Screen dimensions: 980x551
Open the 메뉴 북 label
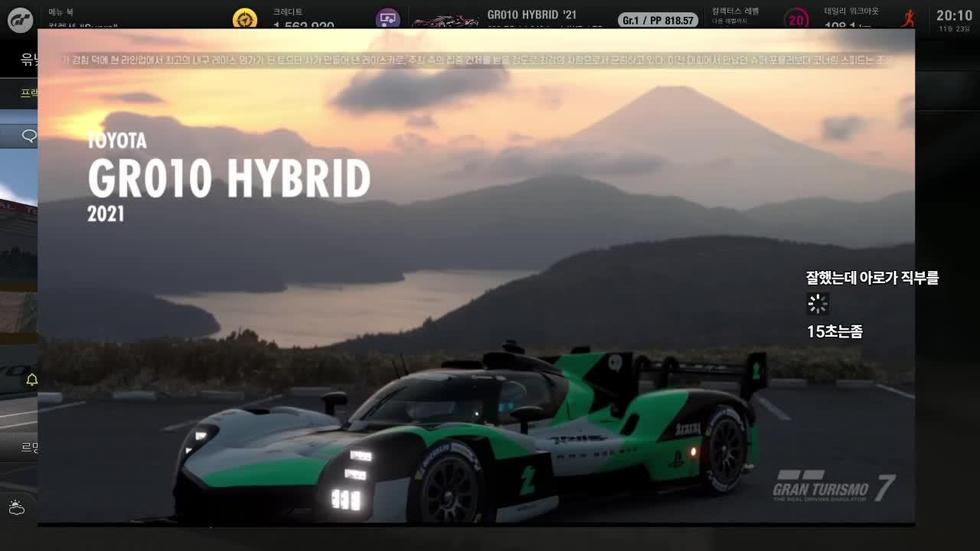(60, 12)
